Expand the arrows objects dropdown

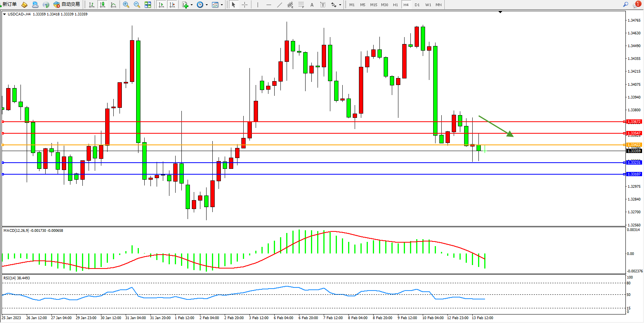click(340, 5)
